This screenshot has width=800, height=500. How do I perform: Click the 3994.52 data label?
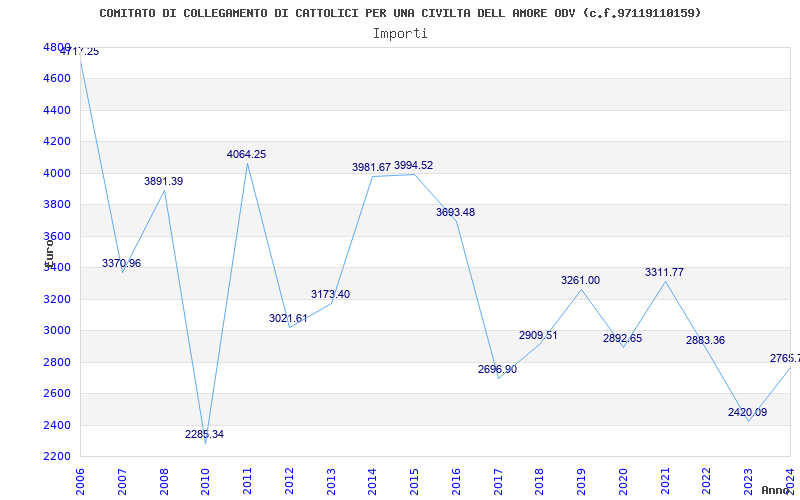coord(414,165)
